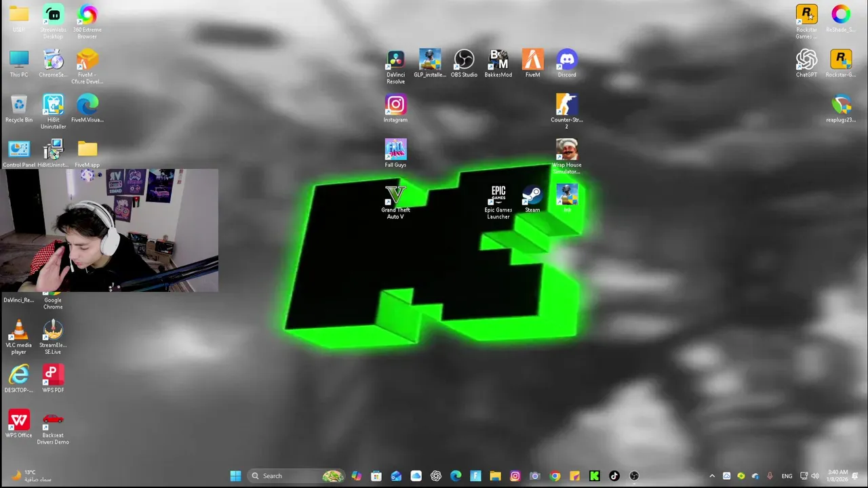Open the Kick app from the taskbar
This screenshot has width=868, height=488.
[x=595, y=476]
